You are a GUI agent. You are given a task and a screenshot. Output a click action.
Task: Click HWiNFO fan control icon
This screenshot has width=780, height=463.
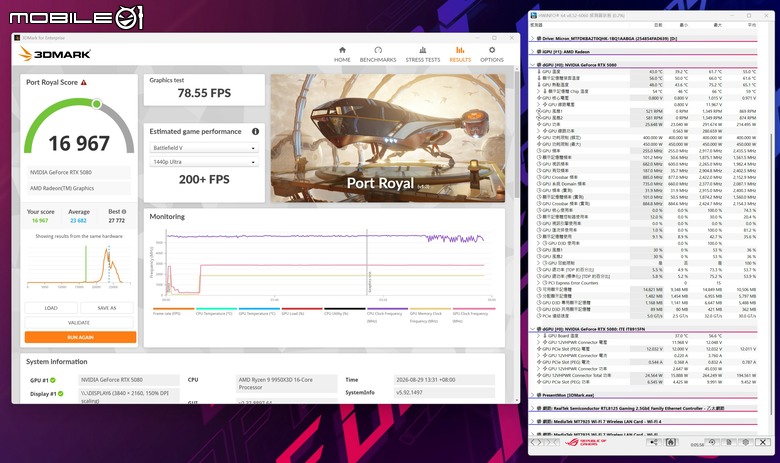671,442
